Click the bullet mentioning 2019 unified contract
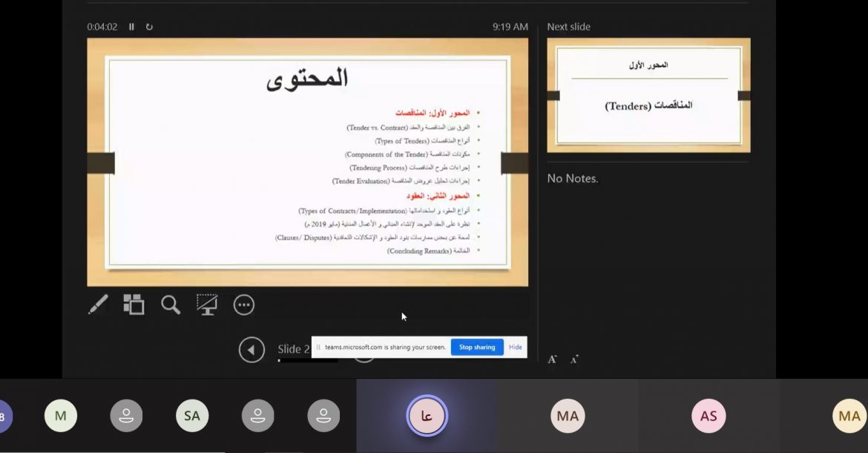Image resolution: width=868 pixels, height=453 pixels. click(387, 224)
